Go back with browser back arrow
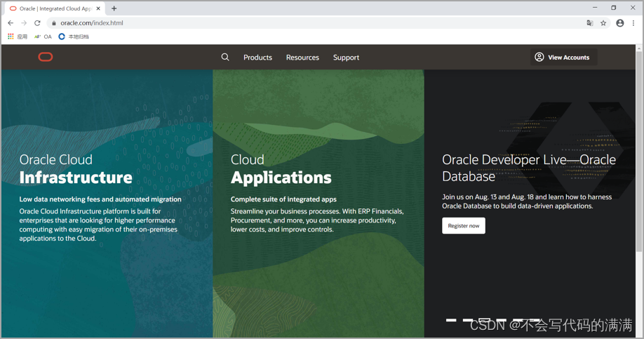The height and width of the screenshot is (339, 644). 11,23
